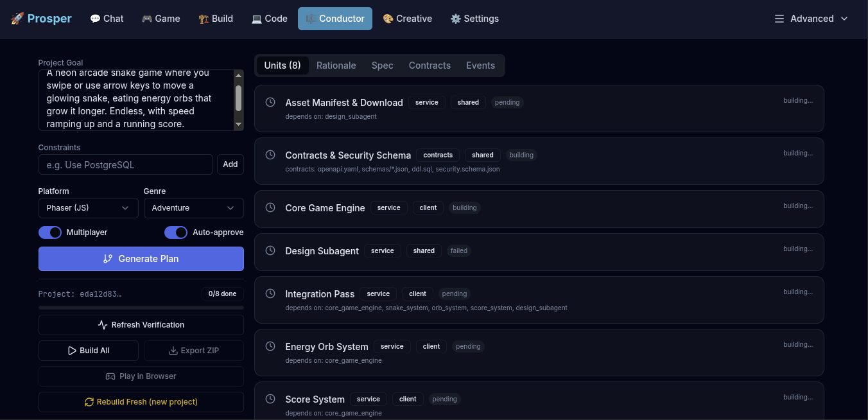Viewport: 868px width, 420px height.
Task: Go to the Build section
Action: click(216, 19)
